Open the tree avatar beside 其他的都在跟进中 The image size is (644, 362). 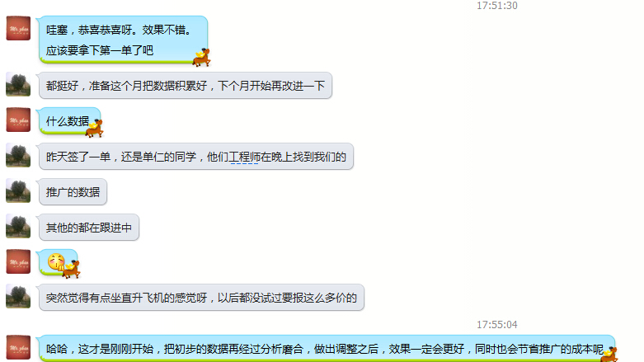click(x=18, y=226)
